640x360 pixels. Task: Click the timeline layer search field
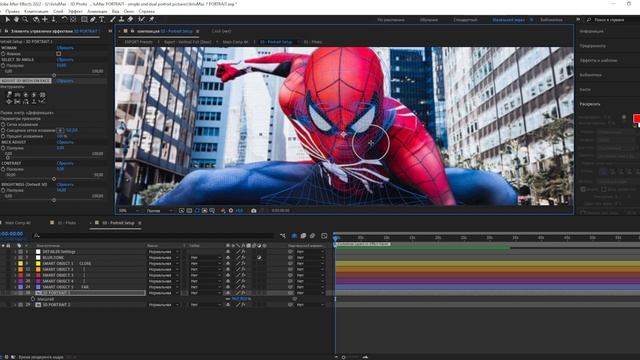click(x=154, y=236)
